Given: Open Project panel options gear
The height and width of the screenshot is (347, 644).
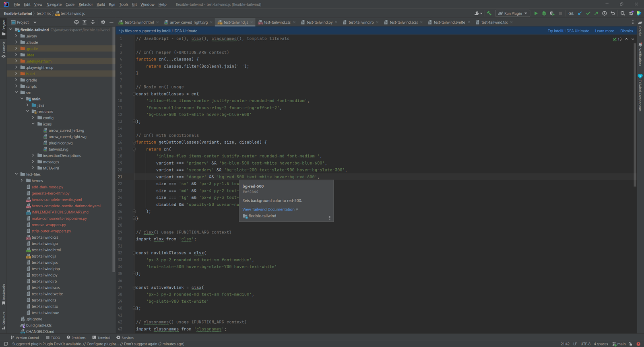Looking at the screenshot, I should pyautogui.click(x=103, y=22).
